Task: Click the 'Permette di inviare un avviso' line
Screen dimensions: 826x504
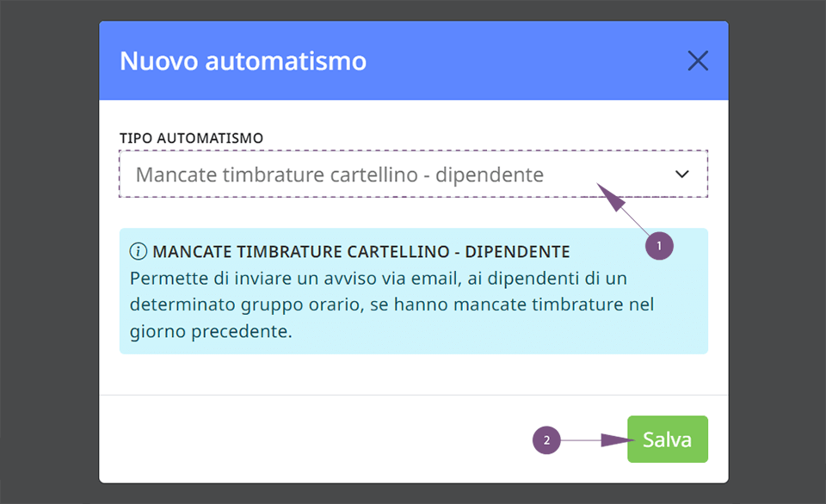Action: click(x=379, y=278)
